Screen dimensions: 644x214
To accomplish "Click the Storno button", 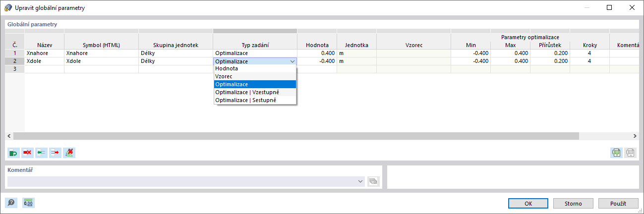I will pyautogui.click(x=573, y=204).
